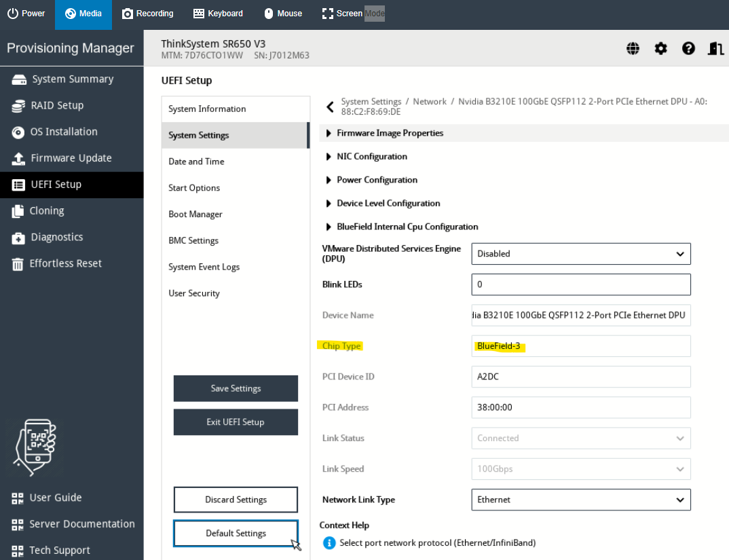Click the phone QR code scan image
Screen dimensions: 729x560
point(35,447)
